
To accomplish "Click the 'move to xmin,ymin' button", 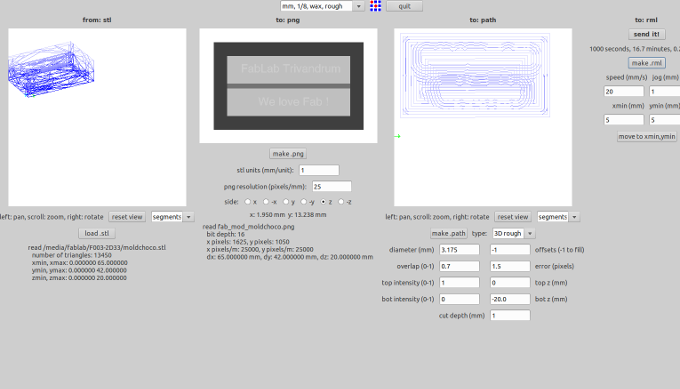I will click(647, 136).
